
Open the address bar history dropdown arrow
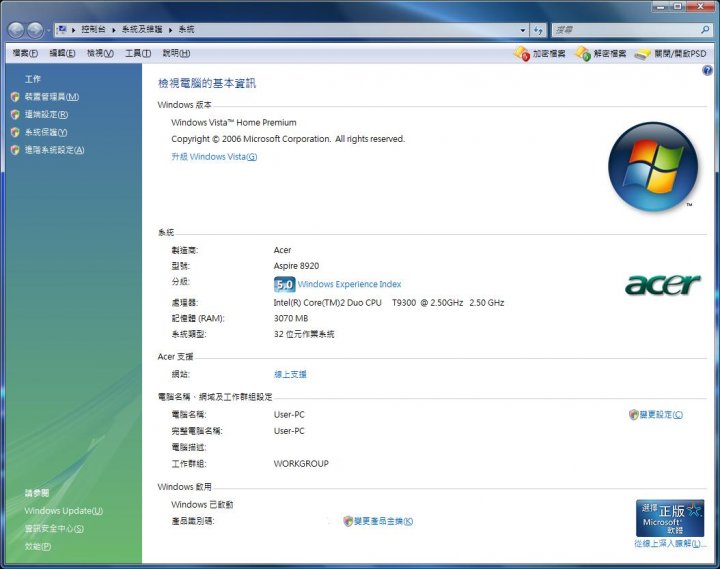pyautogui.click(x=523, y=30)
